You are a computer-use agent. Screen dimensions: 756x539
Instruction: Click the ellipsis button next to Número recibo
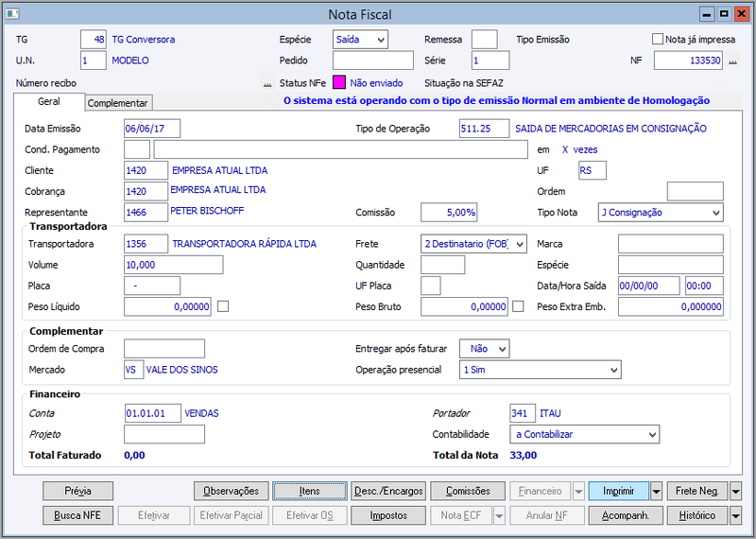(267, 83)
